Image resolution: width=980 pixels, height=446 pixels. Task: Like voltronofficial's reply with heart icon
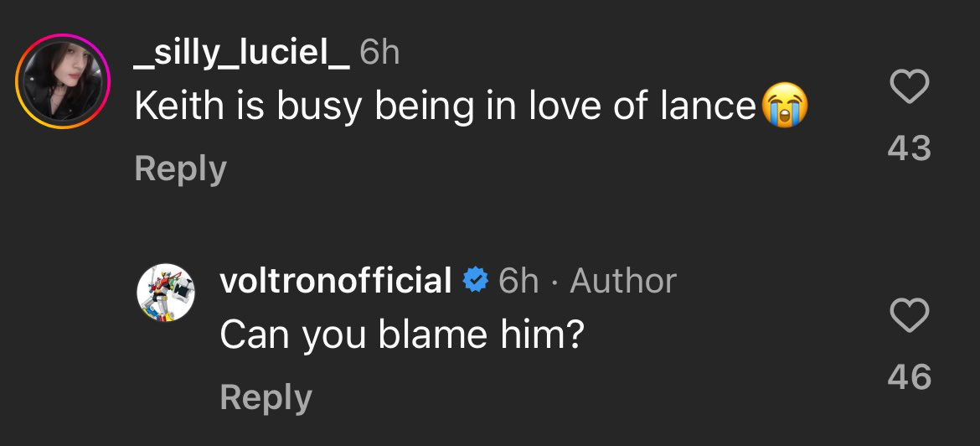click(x=909, y=315)
